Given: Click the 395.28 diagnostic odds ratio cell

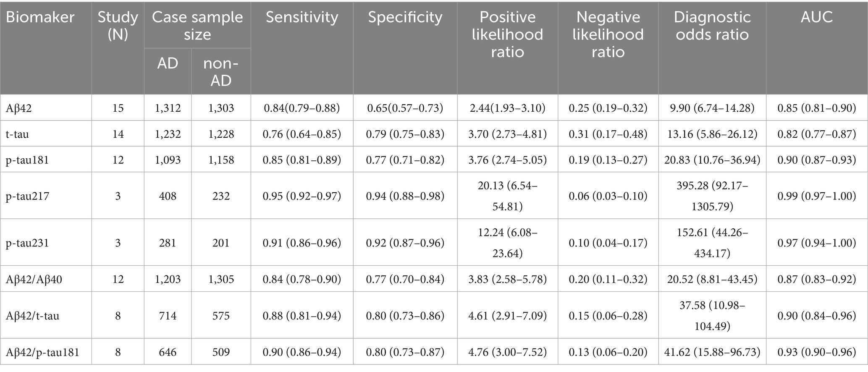Looking at the screenshot, I should [x=712, y=196].
